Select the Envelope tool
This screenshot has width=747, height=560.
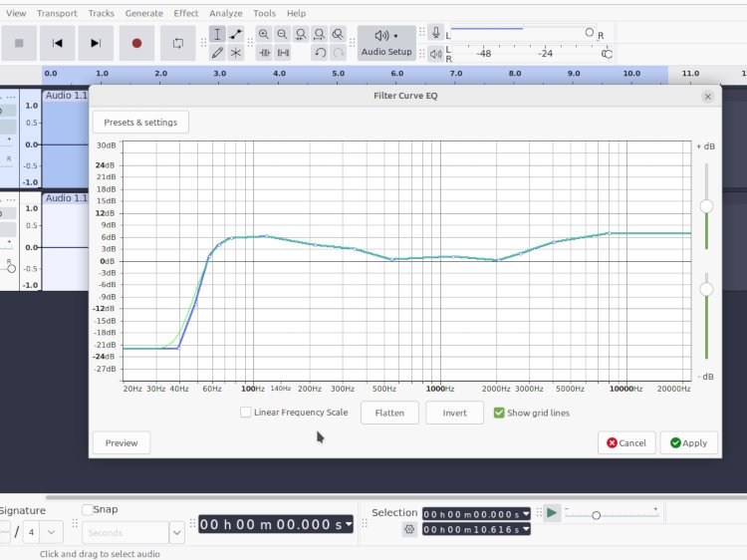coord(236,34)
